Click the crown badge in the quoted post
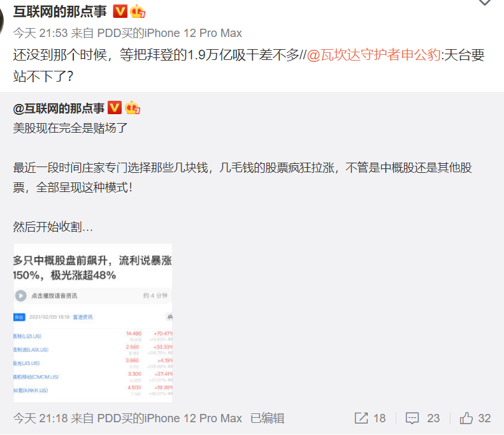The width and height of the screenshot is (504, 435). pos(133,107)
